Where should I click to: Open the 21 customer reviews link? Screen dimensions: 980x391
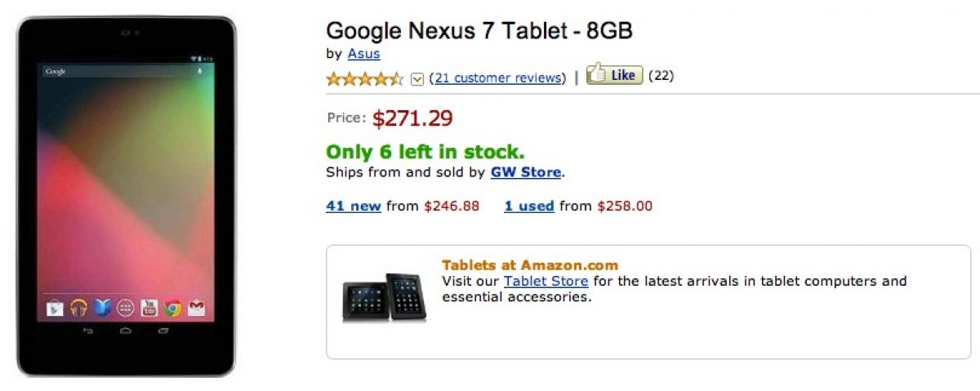pos(497,78)
